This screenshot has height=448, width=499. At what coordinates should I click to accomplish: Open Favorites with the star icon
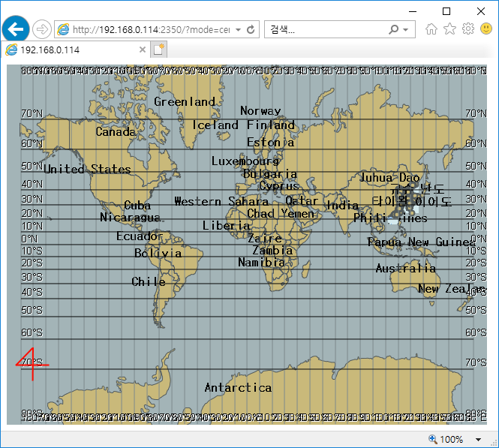point(449,29)
